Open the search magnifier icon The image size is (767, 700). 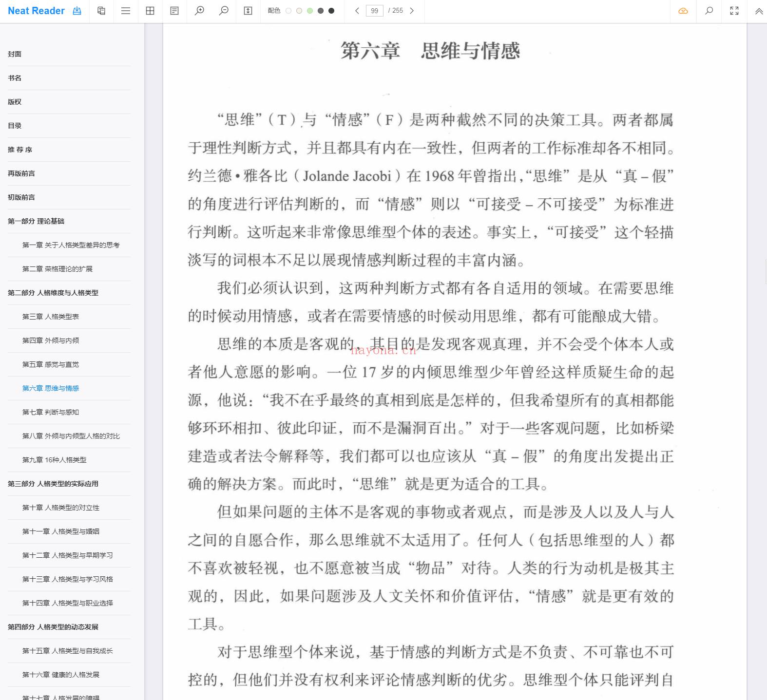point(709,11)
